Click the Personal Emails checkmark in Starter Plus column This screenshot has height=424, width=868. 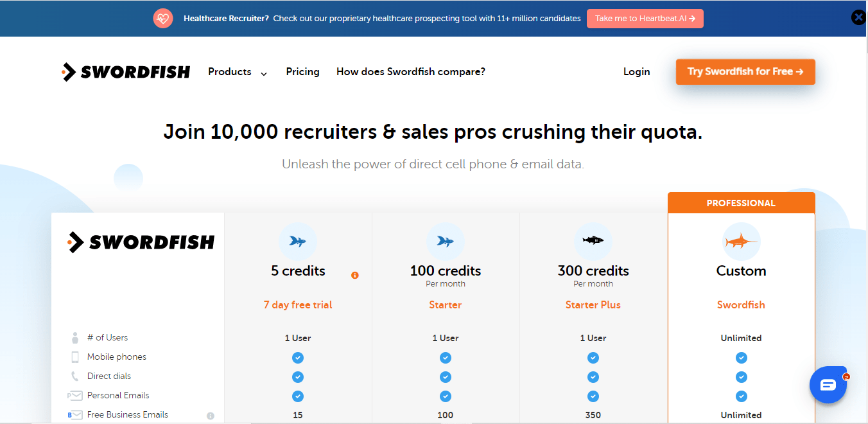coord(593,396)
